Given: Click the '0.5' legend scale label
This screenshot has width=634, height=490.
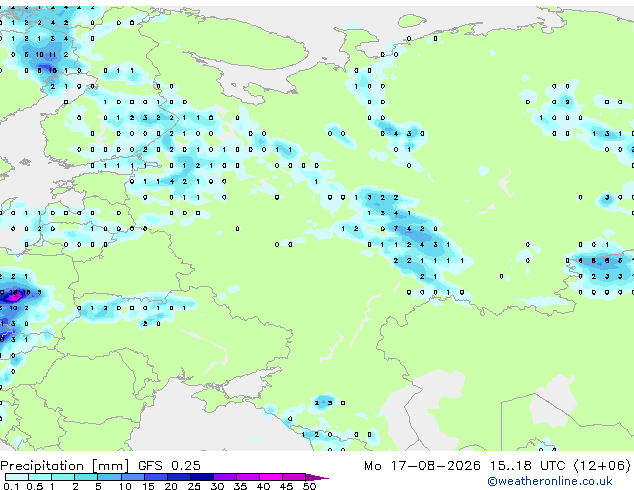Looking at the screenshot, I should pos(34,486).
